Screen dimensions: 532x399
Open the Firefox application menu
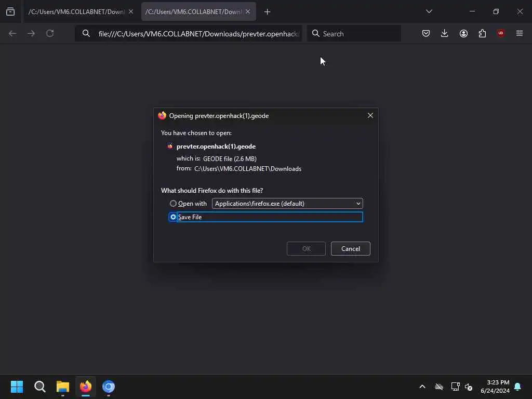tap(520, 33)
